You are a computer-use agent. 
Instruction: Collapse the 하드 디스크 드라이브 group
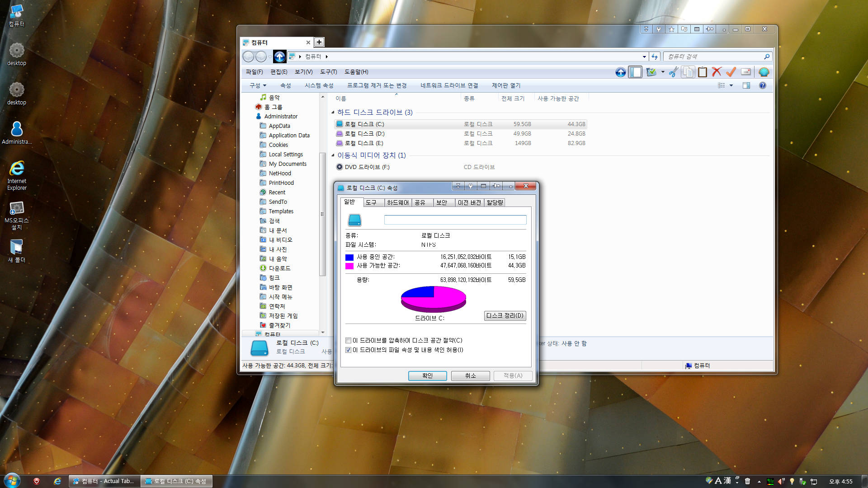(333, 112)
